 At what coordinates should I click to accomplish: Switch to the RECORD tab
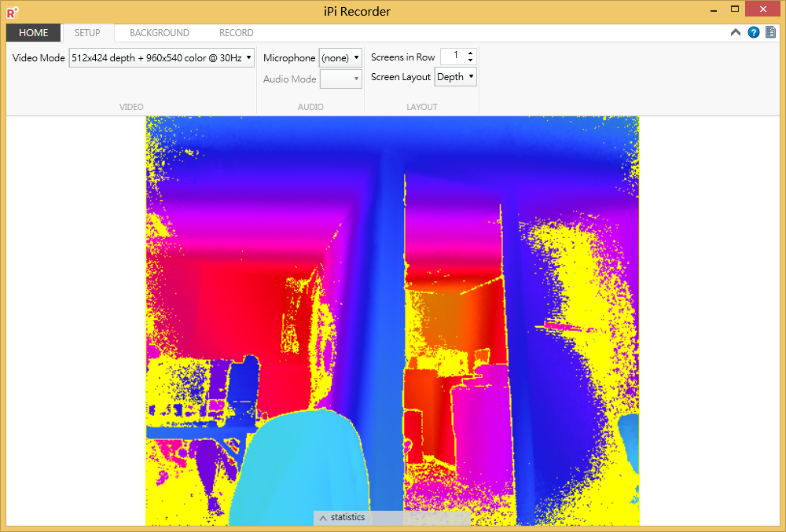(236, 33)
